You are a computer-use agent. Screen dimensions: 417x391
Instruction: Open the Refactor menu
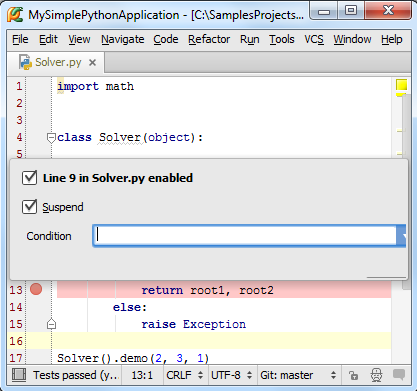[x=209, y=39]
